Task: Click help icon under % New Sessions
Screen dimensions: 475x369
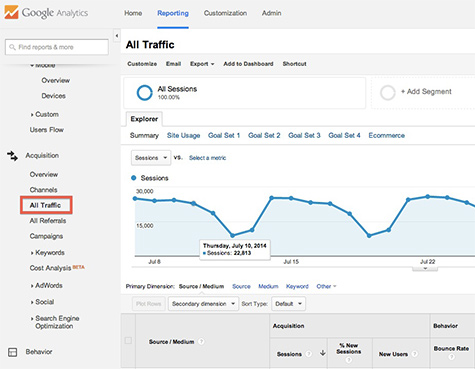Action: pyautogui.click(x=348, y=360)
